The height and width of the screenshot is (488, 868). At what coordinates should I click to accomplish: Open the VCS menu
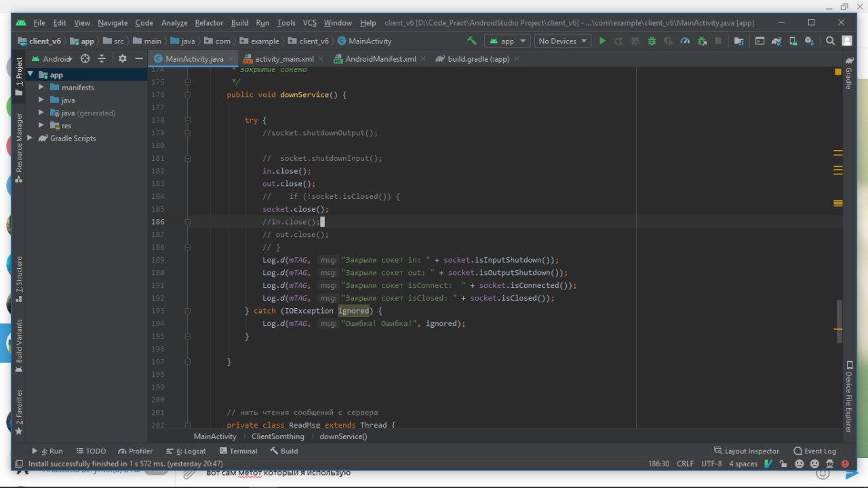coord(309,22)
